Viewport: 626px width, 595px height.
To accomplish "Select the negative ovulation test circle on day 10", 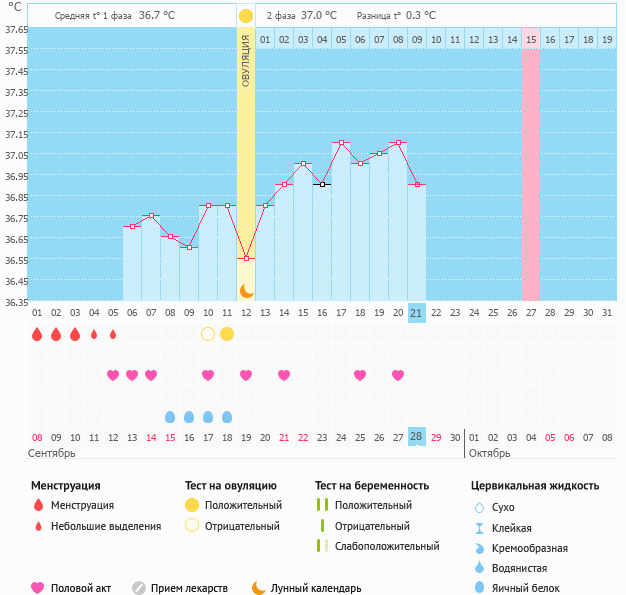I will 208,334.
